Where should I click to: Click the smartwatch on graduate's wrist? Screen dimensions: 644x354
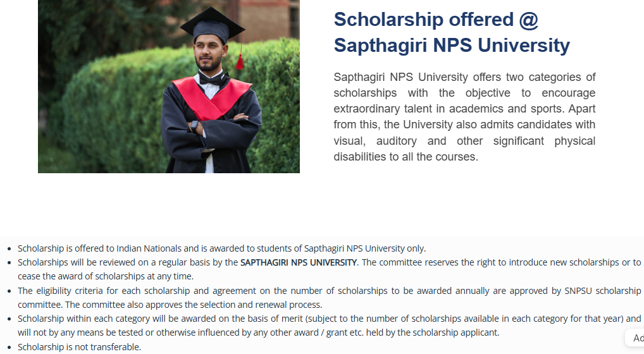click(194, 126)
